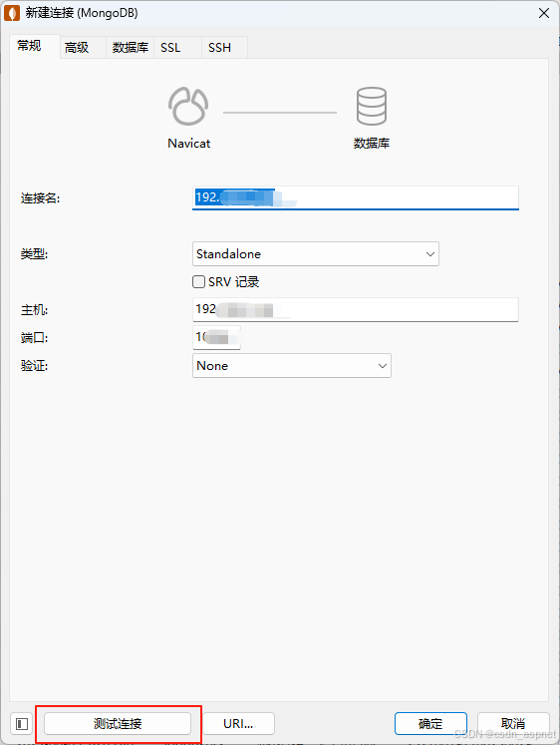The image size is (560, 745).
Task: Focus the 主机 input field
Action: click(356, 310)
